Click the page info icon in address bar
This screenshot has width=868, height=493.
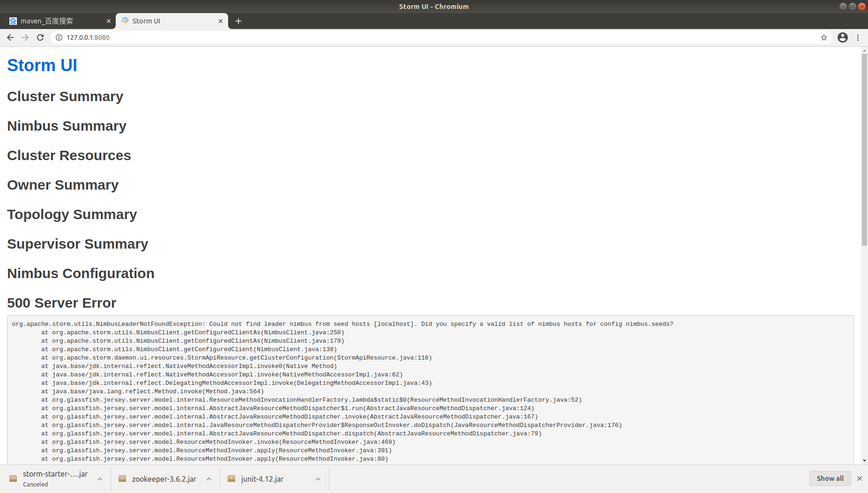[x=59, y=37]
